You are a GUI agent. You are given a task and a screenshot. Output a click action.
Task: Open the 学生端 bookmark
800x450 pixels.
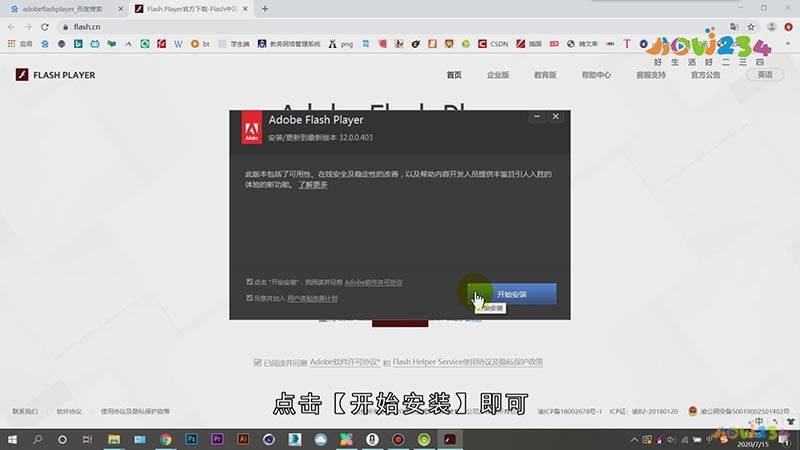pos(234,44)
